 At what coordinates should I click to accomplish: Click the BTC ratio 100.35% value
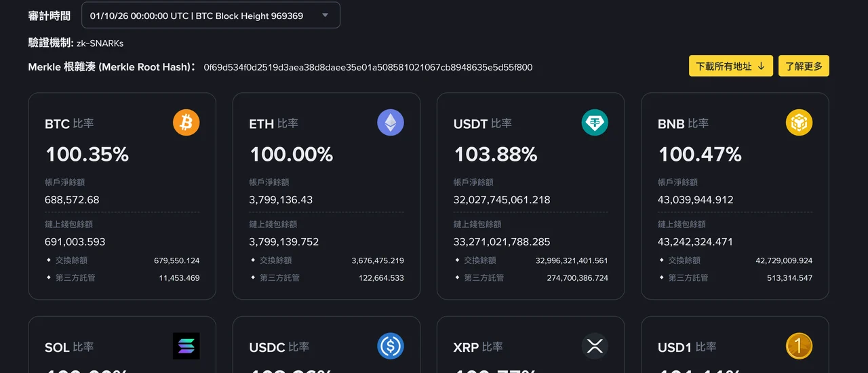pyautogui.click(x=87, y=155)
